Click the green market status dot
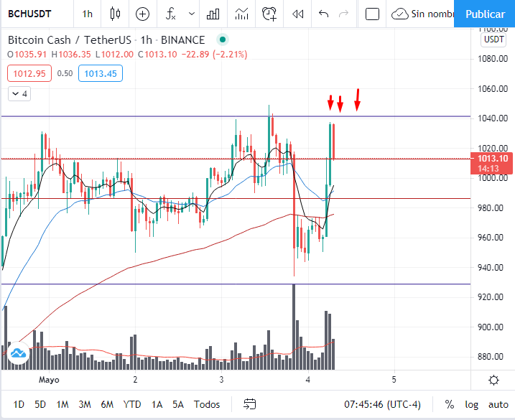 (x=223, y=39)
